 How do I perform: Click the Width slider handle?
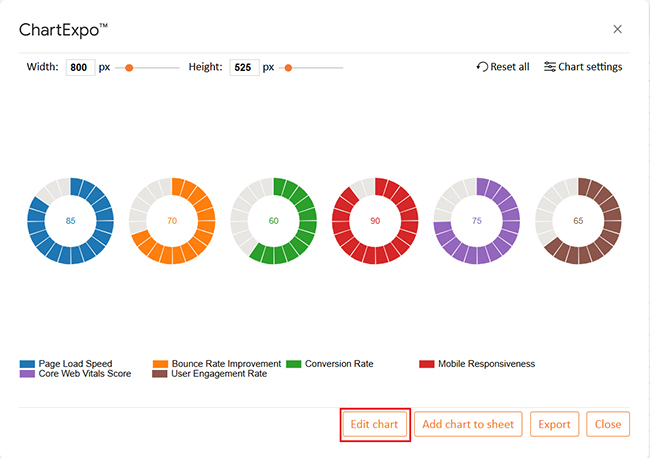[x=129, y=68]
